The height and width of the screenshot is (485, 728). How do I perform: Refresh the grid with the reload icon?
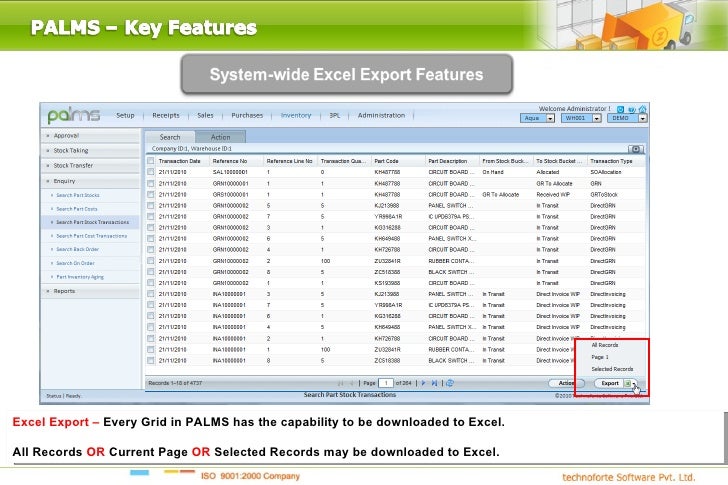tap(450, 383)
